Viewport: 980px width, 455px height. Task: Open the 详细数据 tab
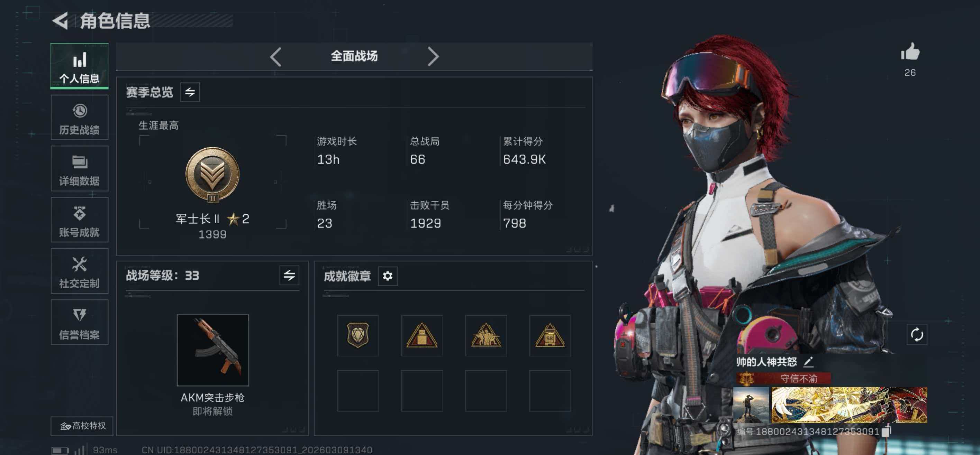tap(80, 169)
